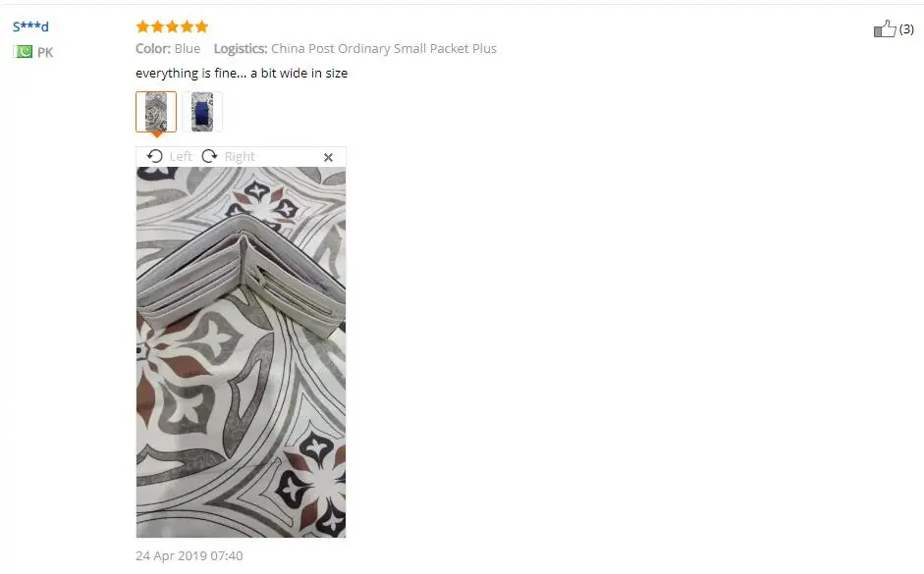Click the review date 24 Apr 2019
Viewport: 924px width, 574px height.
click(190, 555)
